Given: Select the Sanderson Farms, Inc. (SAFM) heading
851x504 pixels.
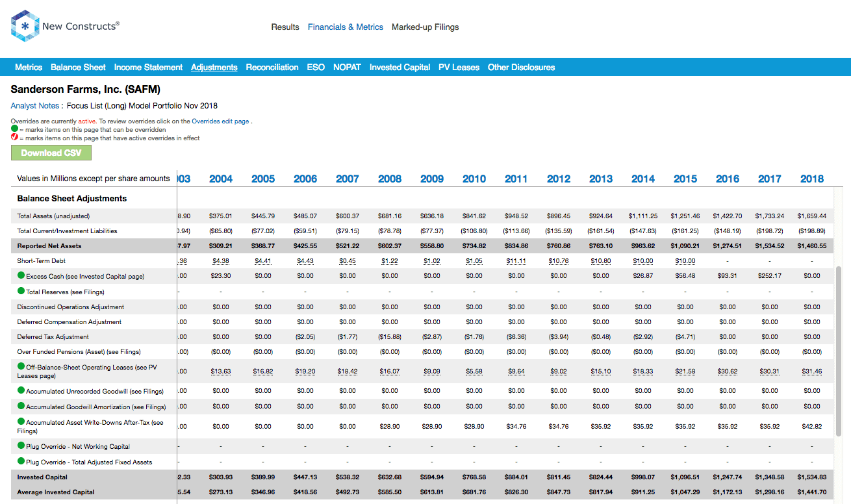Looking at the screenshot, I should [85, 90].
